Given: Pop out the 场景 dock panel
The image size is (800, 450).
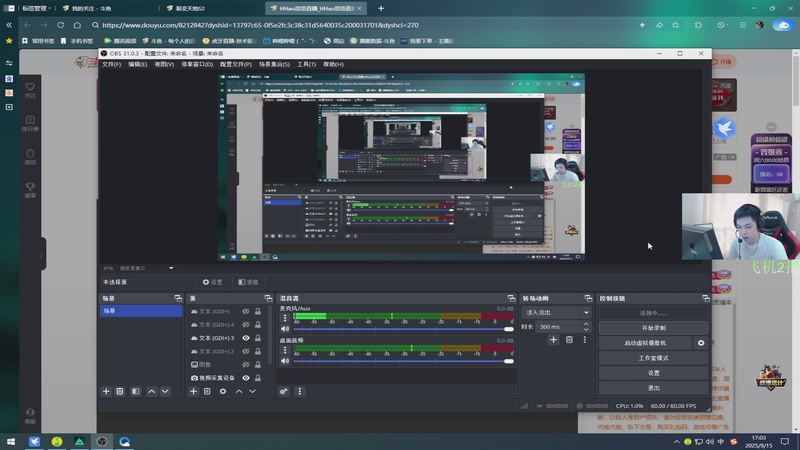Looking at the screenshot, I should pos(178,298).
